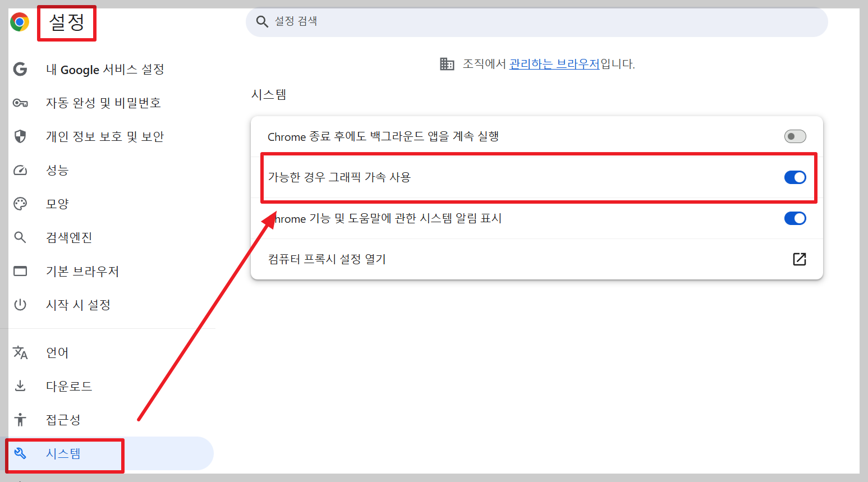This screenshot has height=482, width=868.
Task: Click the translate icon beside 언어
Action: [x=20, y=352]
